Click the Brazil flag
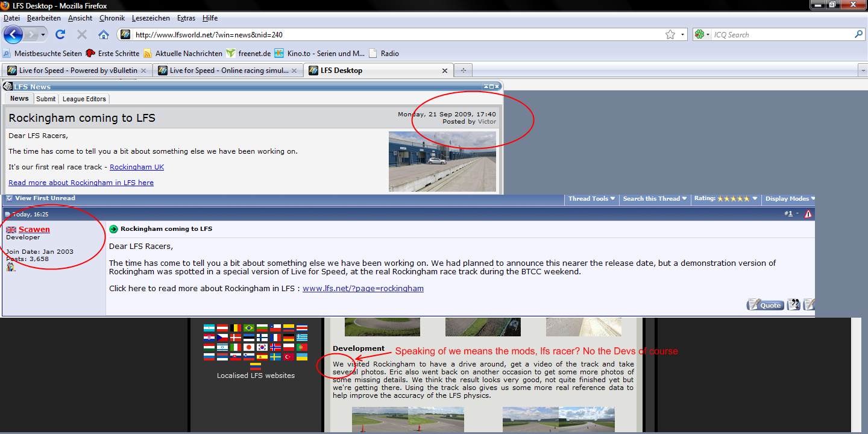 248,329
